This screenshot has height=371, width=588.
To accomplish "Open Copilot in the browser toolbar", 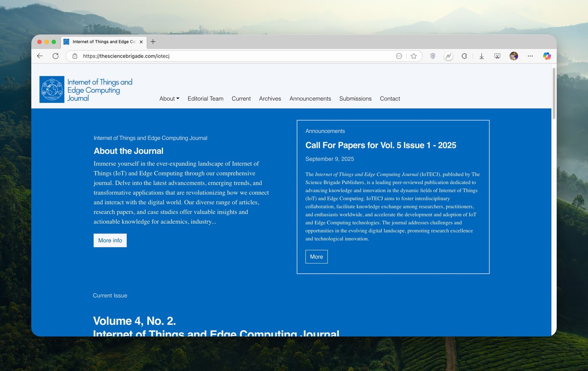I will 547,56.
